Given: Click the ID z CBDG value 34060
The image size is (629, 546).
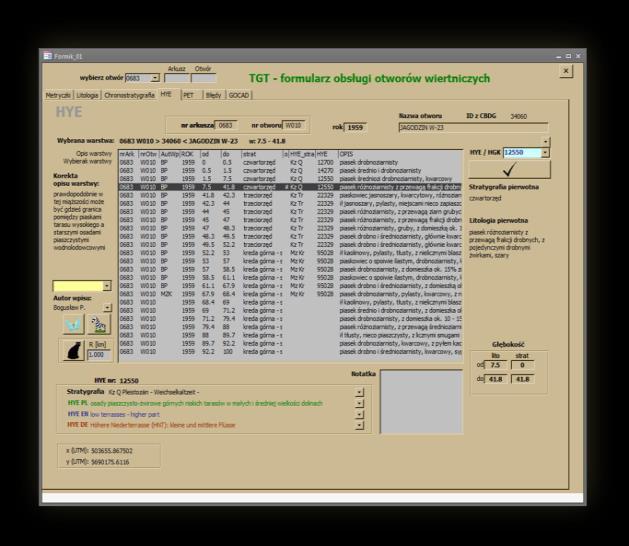Looking at the screenshot, I should click(519, 116).
